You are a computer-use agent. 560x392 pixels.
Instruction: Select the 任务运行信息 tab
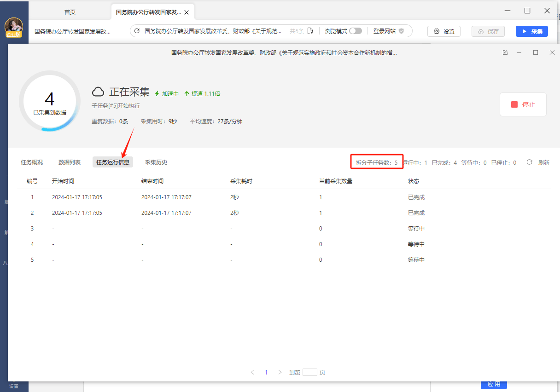pyautogui.click(x=113, y=162)
